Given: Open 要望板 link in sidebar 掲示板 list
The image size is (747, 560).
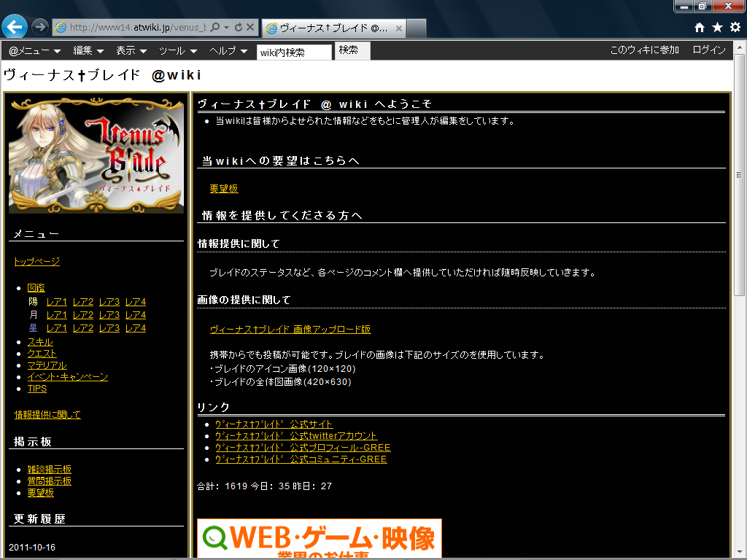Looking at the screenshot, I should click(x=41, y=493).
